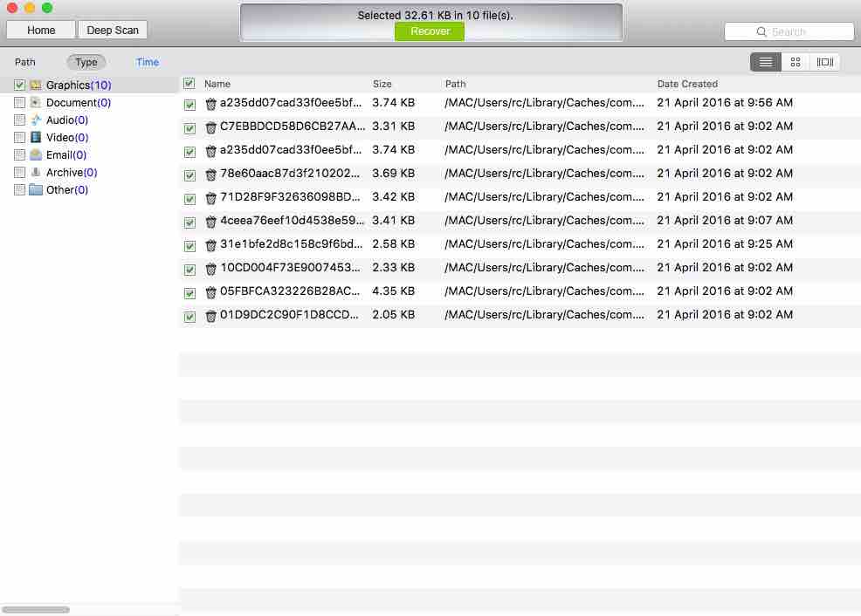
Task: Click the sidebar horizontal scrollbar
Action: point(36,609)
